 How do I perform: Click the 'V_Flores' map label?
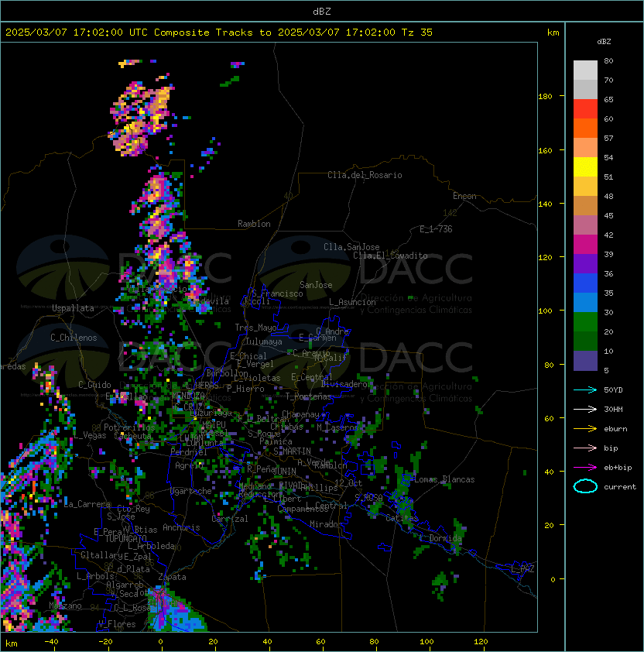117,624
